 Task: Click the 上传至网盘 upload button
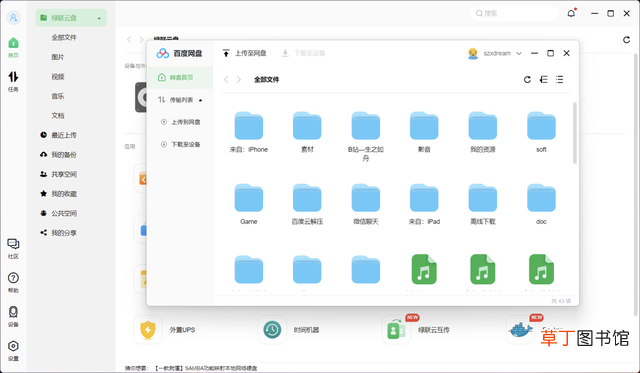244,53
